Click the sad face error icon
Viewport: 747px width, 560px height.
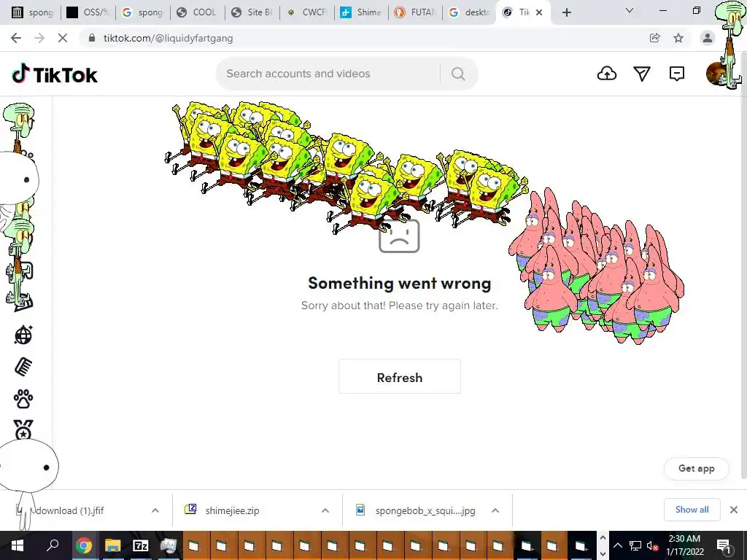point(399,237)
